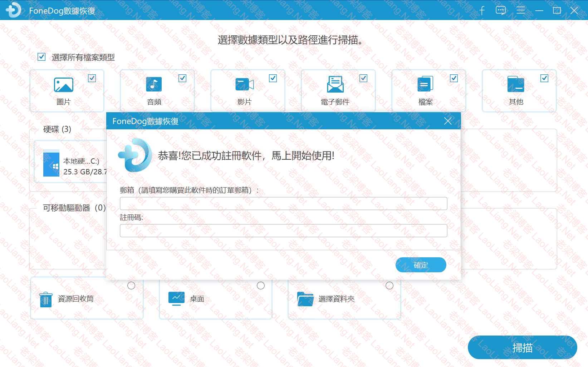Screen dimensions: 588x367
Task: Click the Facebook icon in title bar
Action: point(482,11)
